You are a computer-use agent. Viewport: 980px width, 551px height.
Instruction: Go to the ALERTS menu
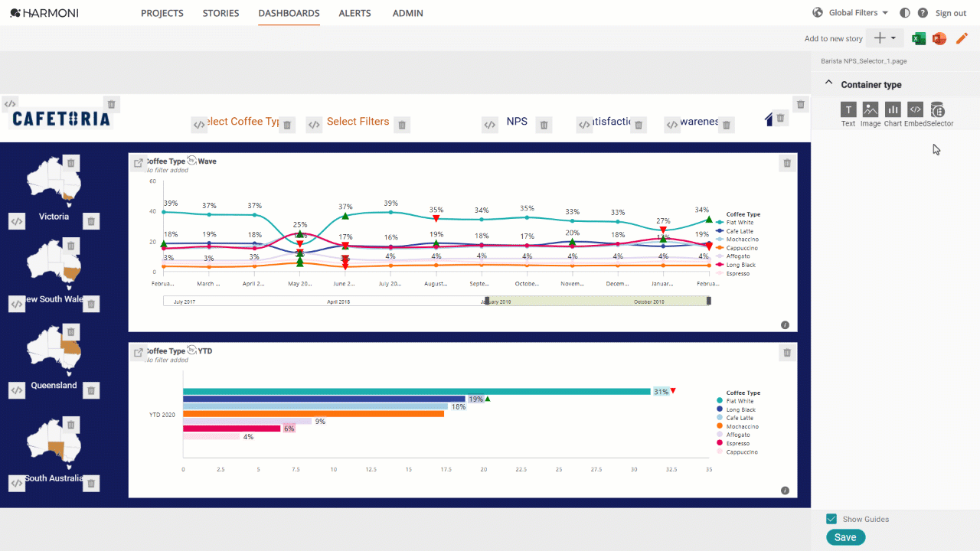click(354, 13)
